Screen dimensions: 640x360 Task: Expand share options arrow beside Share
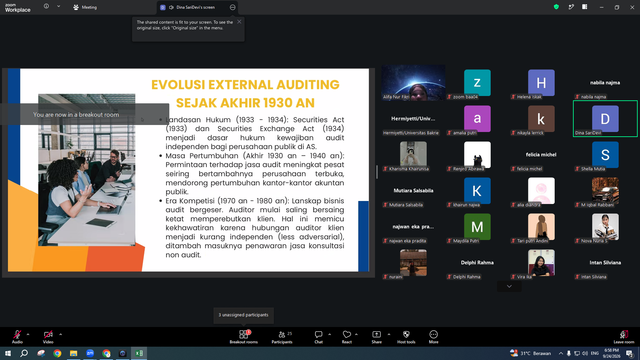[389, 334]
